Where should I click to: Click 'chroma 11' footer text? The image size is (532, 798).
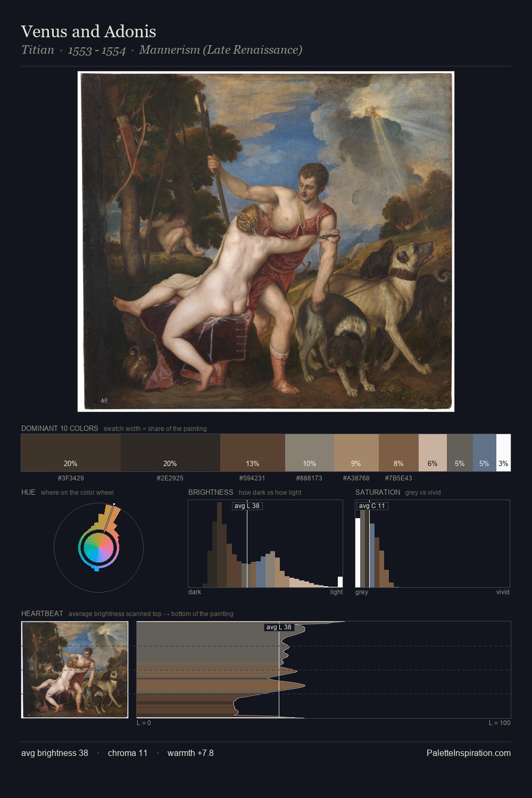(x=128, y=753)
